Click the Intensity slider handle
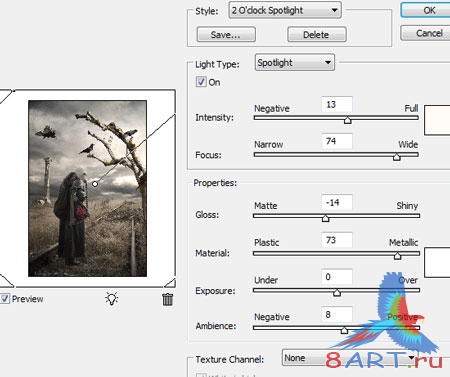The width and height of the screenshot is (450, 377). tap(347, 120)
